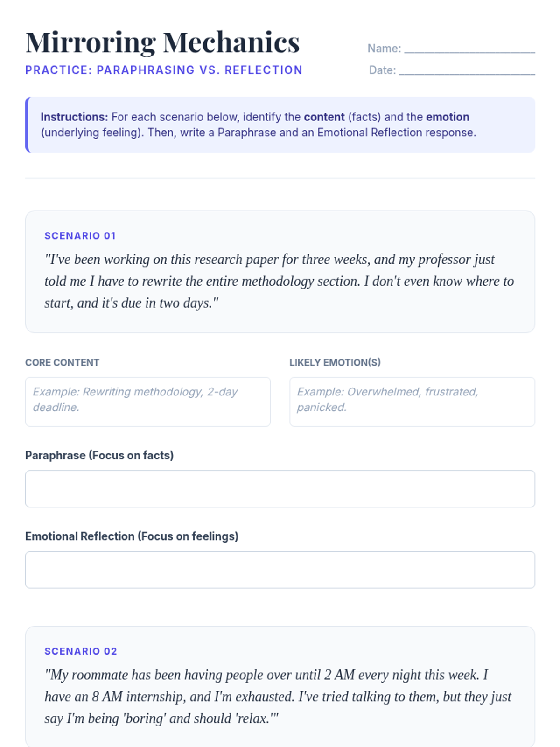Click the Core Content text box
560x747 pixels.
click(147, 402)
